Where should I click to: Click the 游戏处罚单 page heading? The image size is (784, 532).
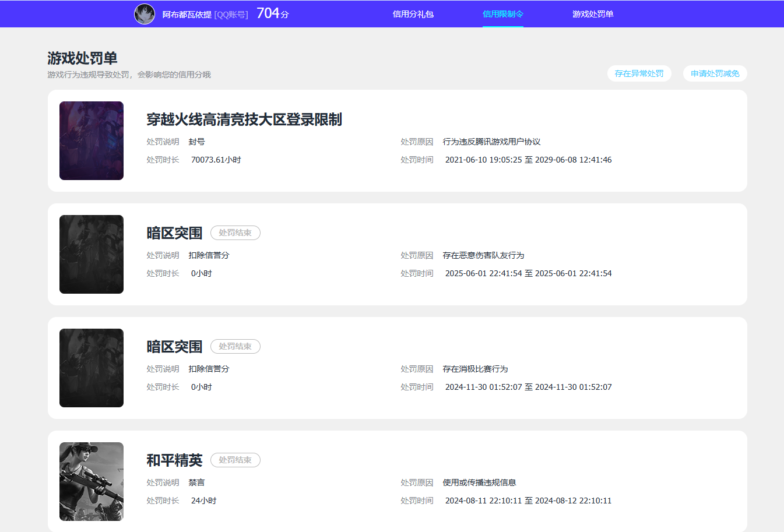82,58
